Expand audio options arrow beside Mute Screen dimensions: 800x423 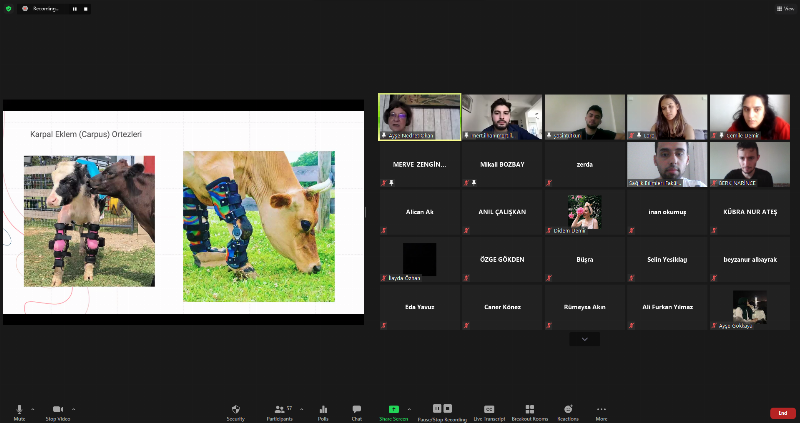coord(33,408)
